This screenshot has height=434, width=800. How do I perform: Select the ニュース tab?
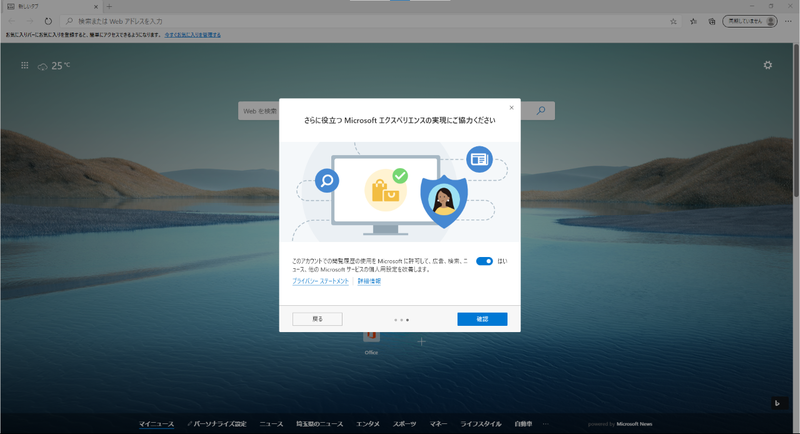[x=271, y=424]
